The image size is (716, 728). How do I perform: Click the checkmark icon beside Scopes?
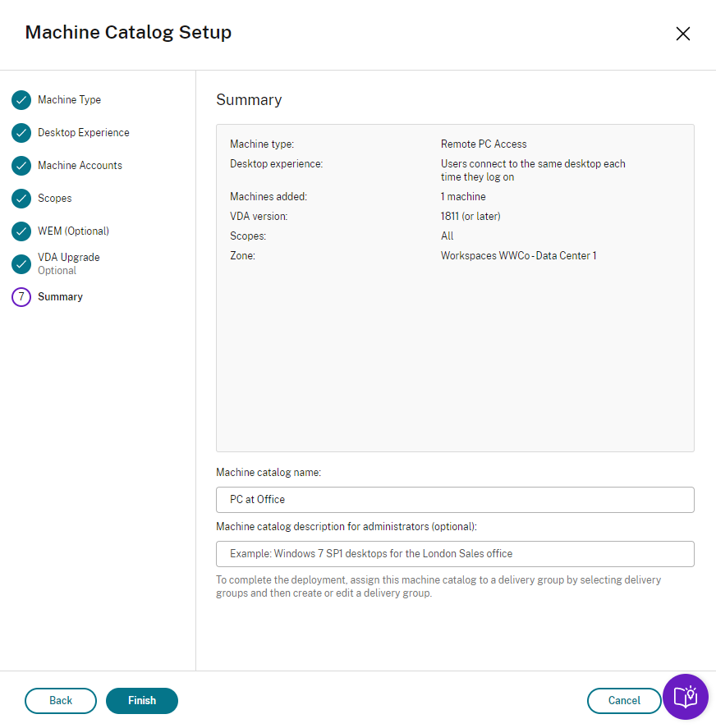21,199
